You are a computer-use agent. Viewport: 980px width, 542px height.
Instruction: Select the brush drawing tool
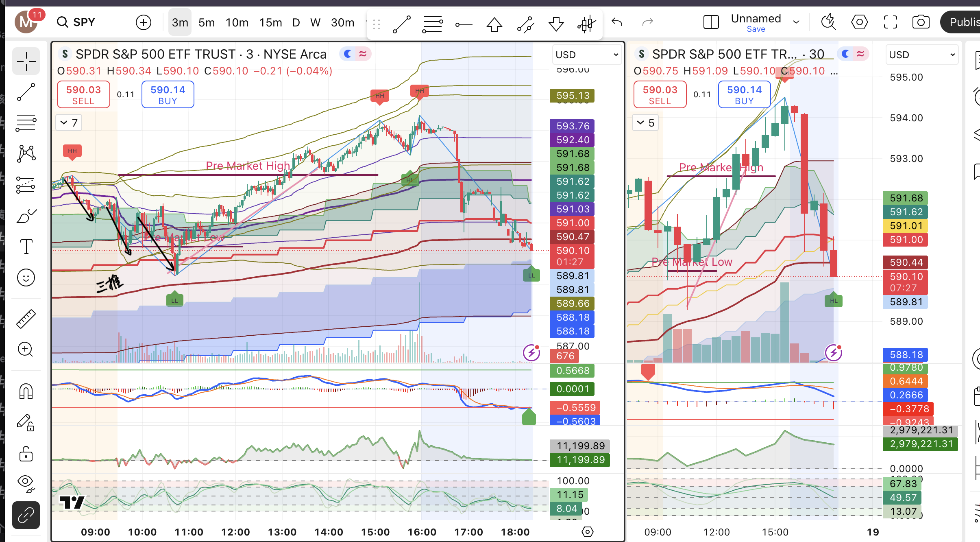pyautogui.click(x=26, y=216)
